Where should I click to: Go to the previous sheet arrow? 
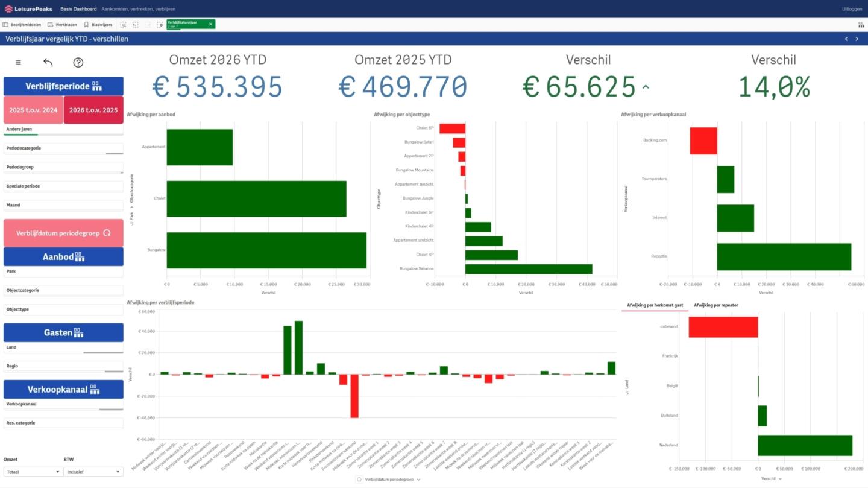tap(846, 39)
